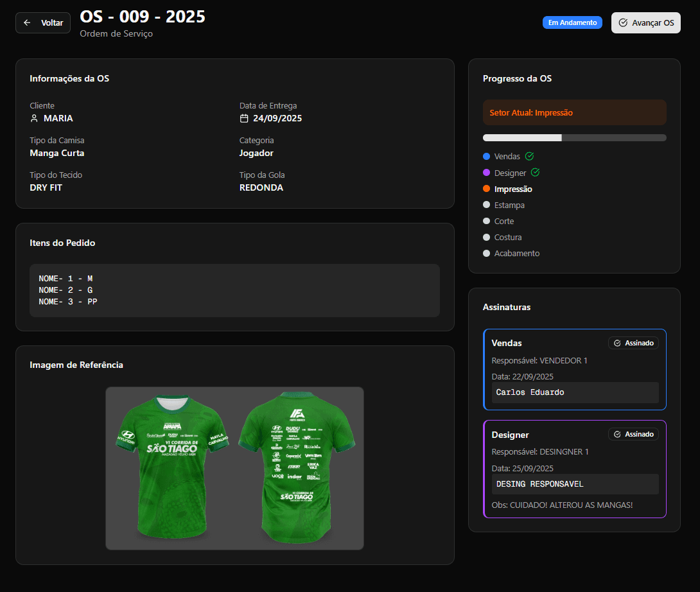Click the OS progress bar
This screenshot has height=592, width=700.
pyautogui.click(x=574, y=137)
